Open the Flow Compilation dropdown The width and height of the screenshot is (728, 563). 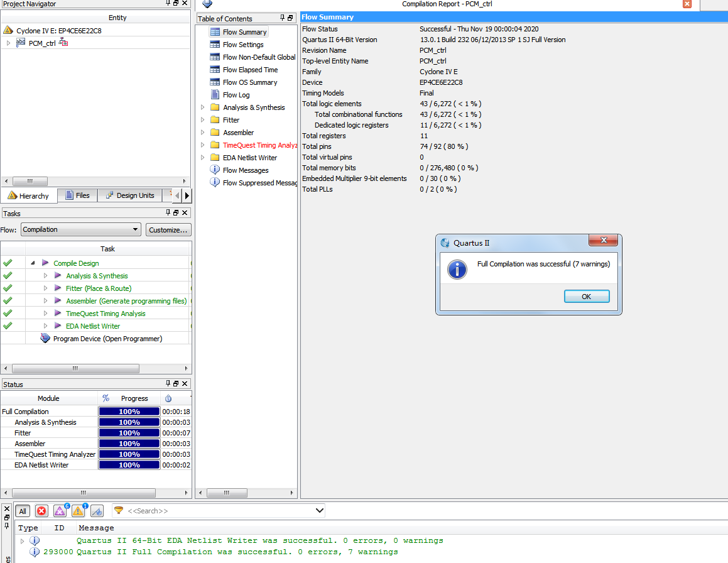81,229
